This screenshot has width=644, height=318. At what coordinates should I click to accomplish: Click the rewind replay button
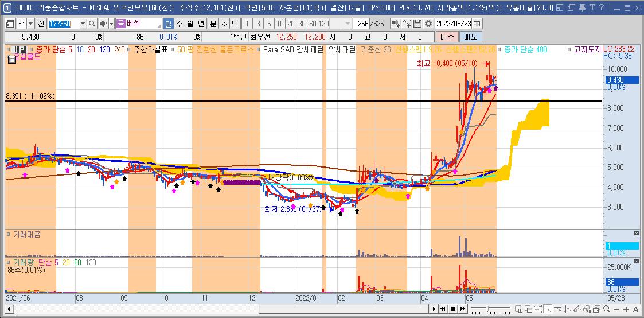[x=443, y=309]
